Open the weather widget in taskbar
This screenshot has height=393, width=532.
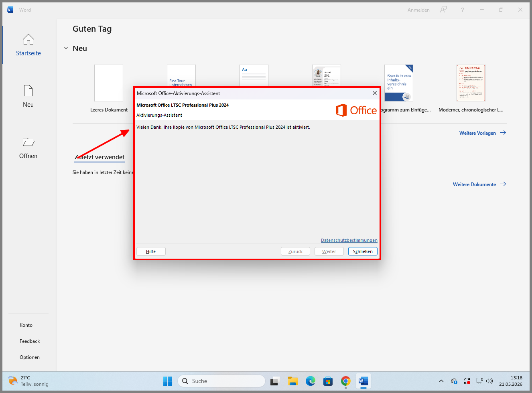coord(28,381)
